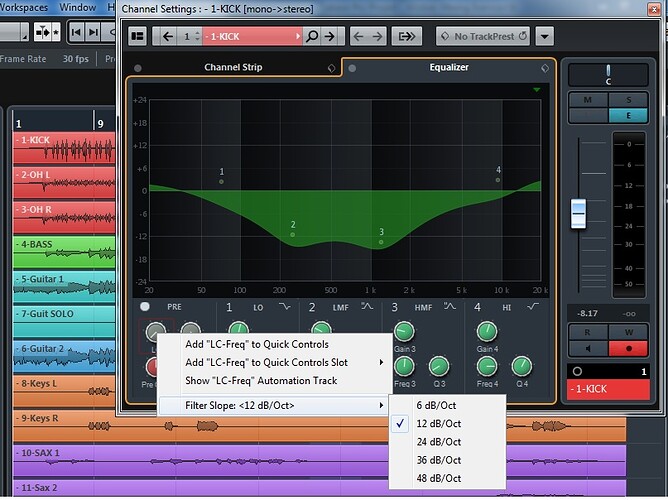The width and height of the screenshot is (668, 500).
Task: Go to previous channel with left arrow
Action: point(167,36)
